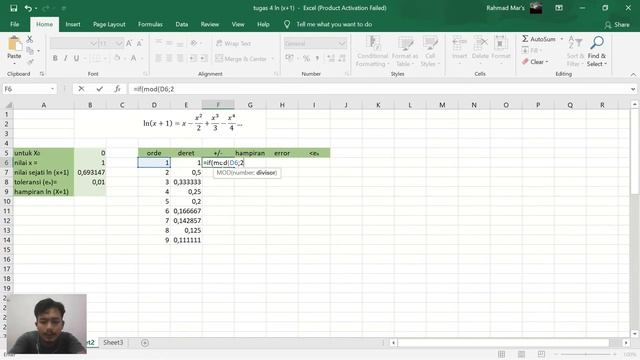This screenshot has width=640, height=360.
Task: Click Find & Select magnifier icon
Action: [597, 42]
